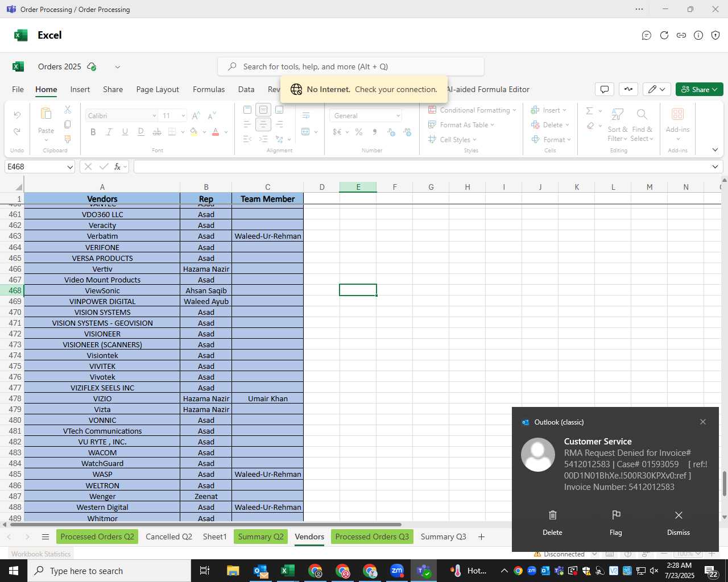Dismiss the Outlook notification

click(679, 523)
